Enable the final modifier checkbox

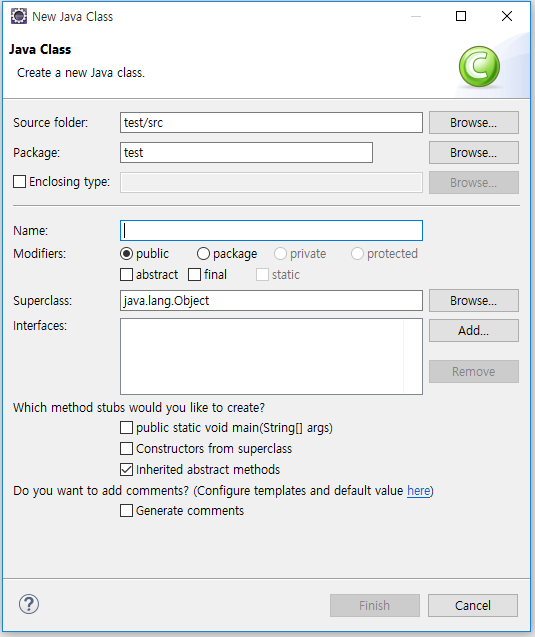[195, 275]
